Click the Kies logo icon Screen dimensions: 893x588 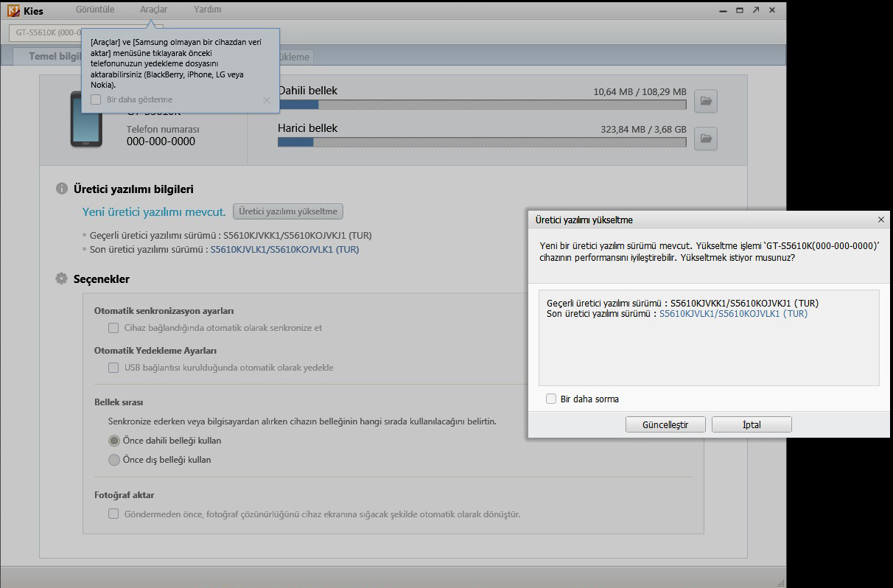(13, 10)
